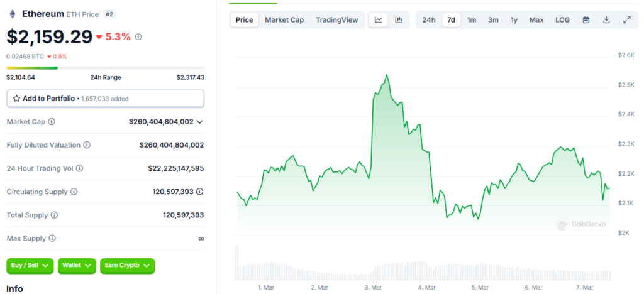The width and height of the screenshot is (644, 294).
Task: Expand the Market Cap value chevron
Action: click(x=199, y=122)
